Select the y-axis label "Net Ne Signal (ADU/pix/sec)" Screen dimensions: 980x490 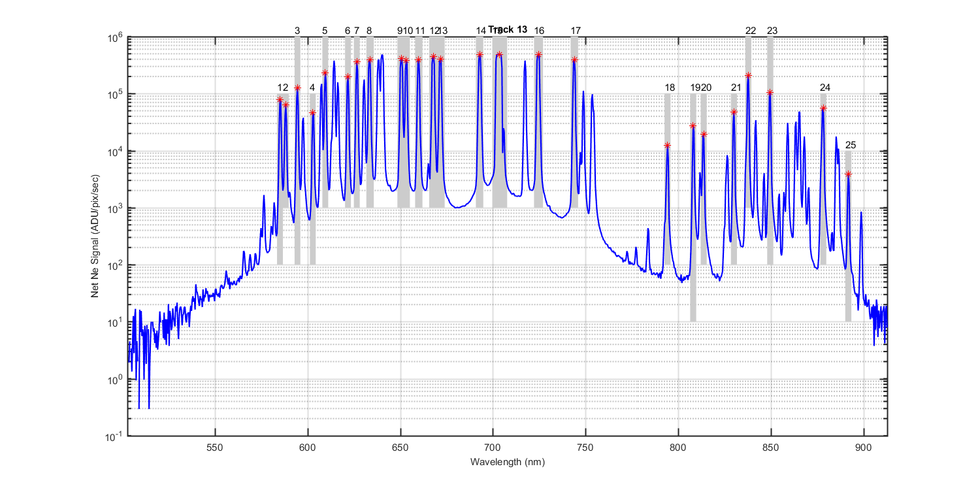pyautogui.click(x=95, y=236)
